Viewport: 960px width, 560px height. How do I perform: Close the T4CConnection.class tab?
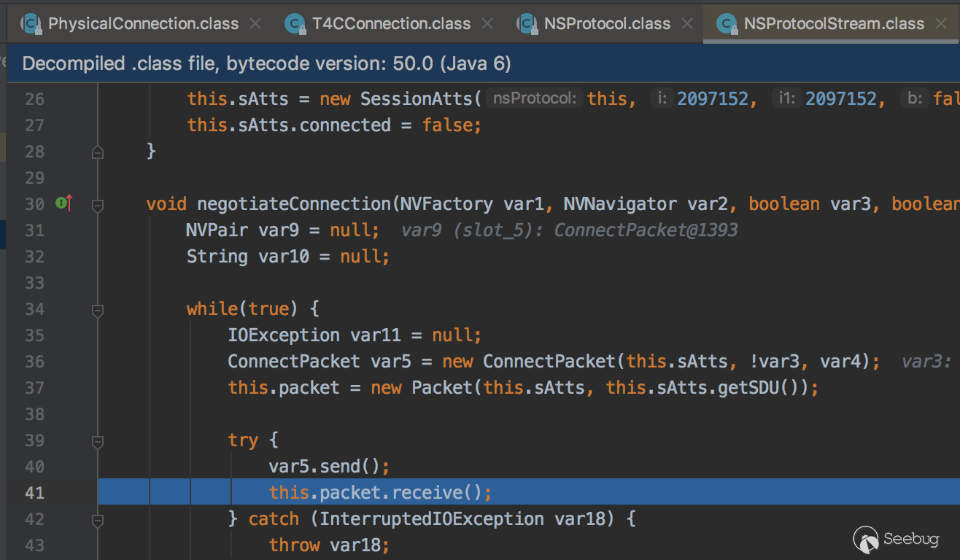coord(487,24)
